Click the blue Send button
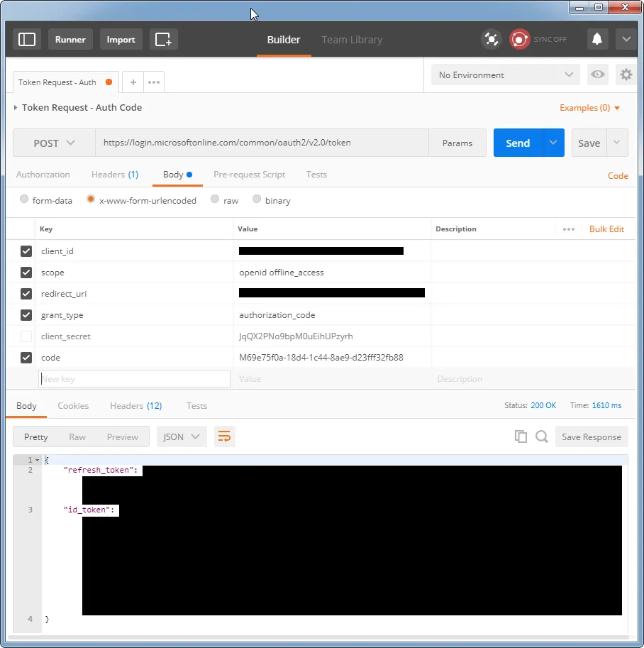 tap(518, 143)
